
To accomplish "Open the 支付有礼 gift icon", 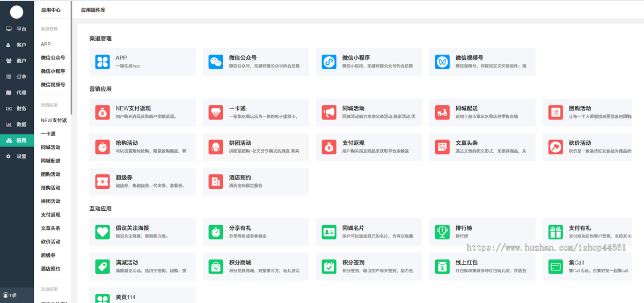I will [555, 232].
